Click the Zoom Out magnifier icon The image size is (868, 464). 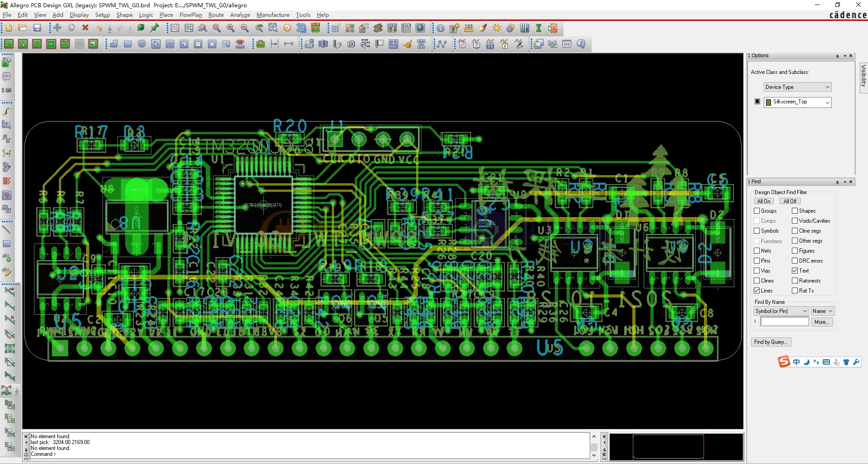click(x=245, y=28)
